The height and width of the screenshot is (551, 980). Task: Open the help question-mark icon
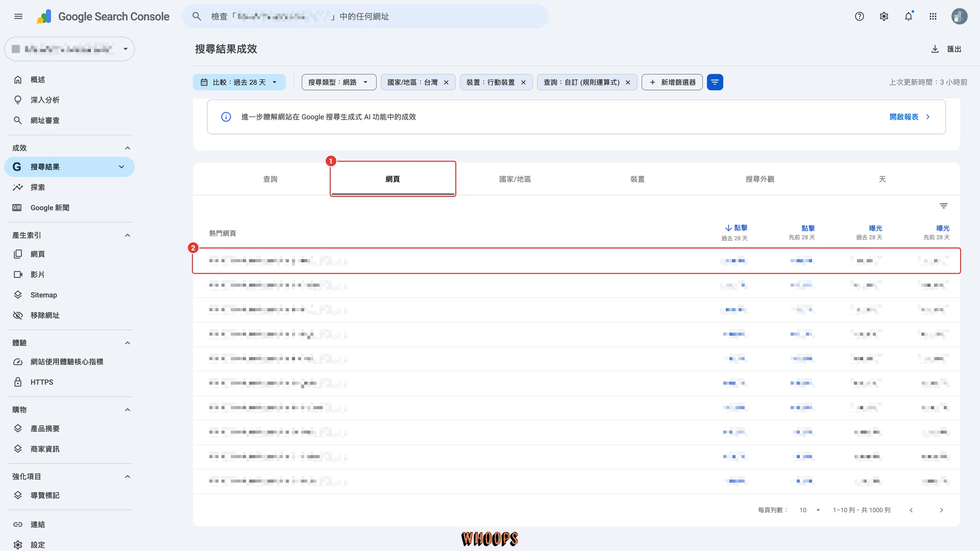tap(859, 16)
